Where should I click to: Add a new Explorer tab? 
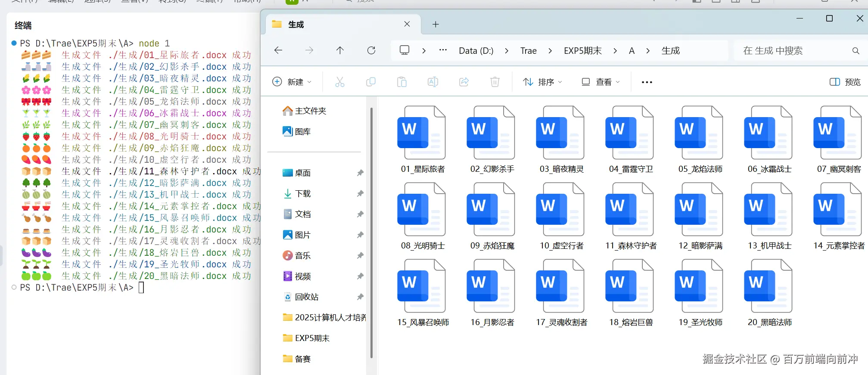[x=436, y=25]
